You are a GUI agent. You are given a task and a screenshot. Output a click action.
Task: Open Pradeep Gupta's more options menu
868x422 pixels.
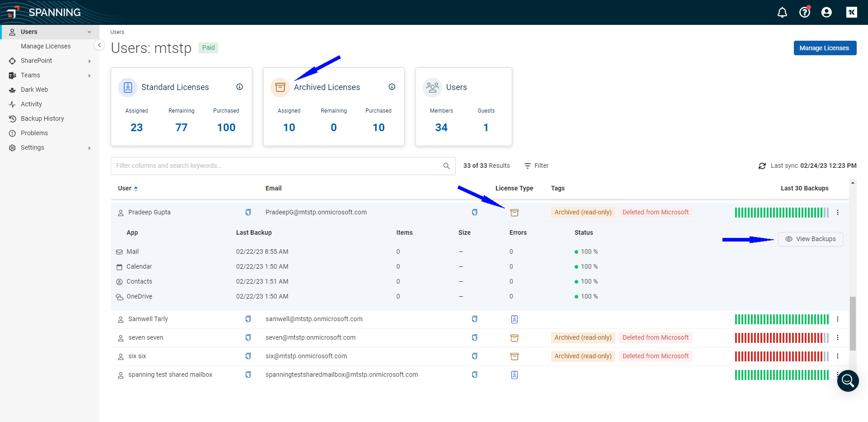pos(838,212)
